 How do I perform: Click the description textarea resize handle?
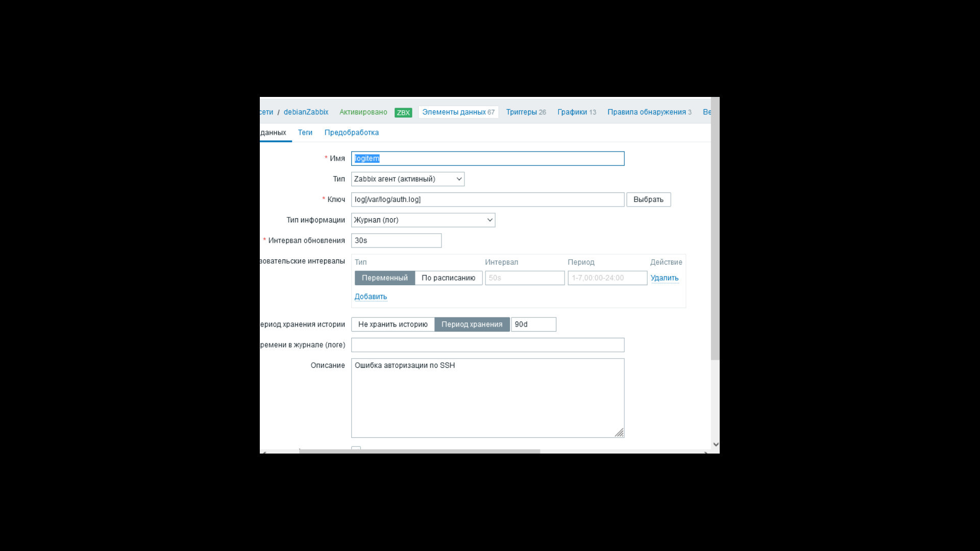click(x=619, y=433)
